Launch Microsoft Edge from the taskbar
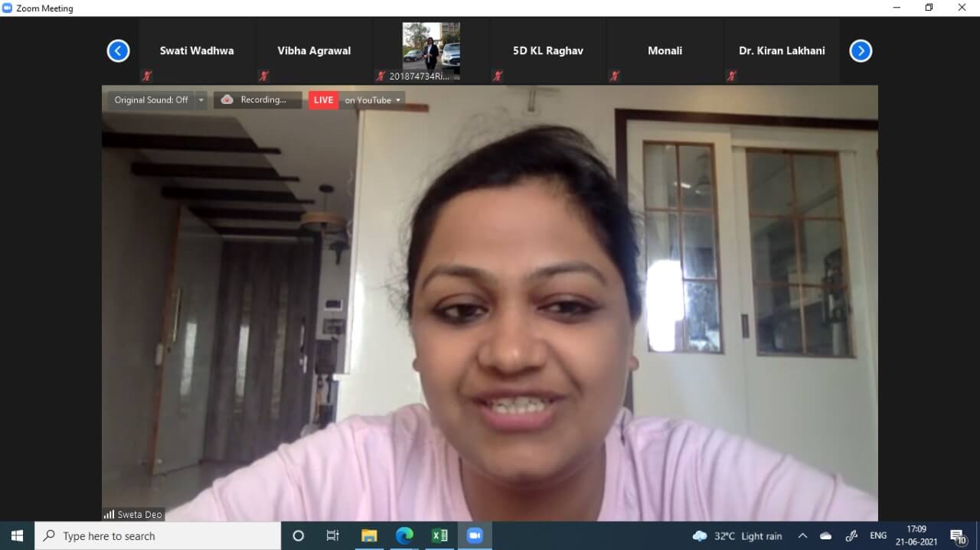Viewport: 980px width, 550px height. (x=404, y=535)
